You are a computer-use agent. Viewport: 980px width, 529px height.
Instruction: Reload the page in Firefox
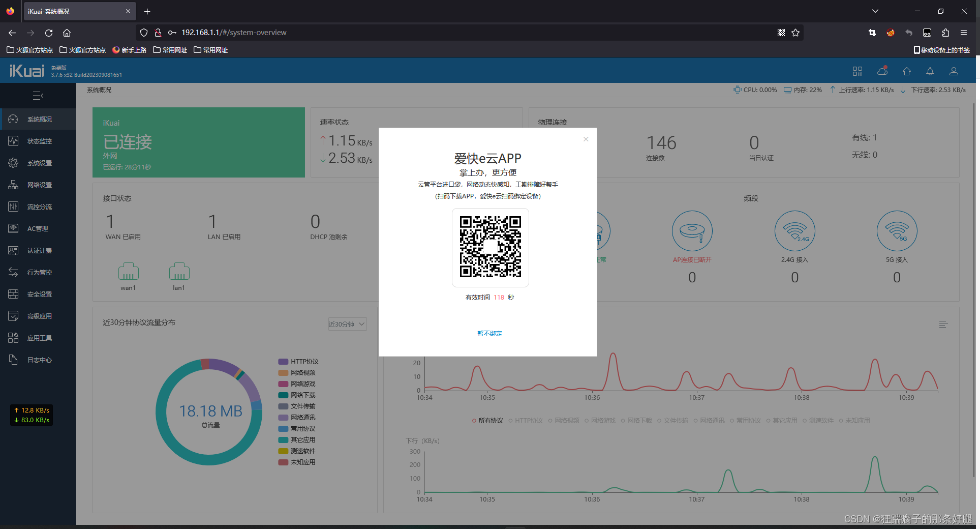[49, 33]
